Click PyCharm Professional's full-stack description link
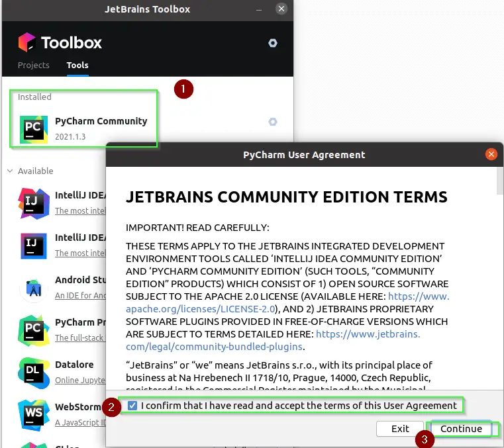504x448 pixels. (80, 338)
